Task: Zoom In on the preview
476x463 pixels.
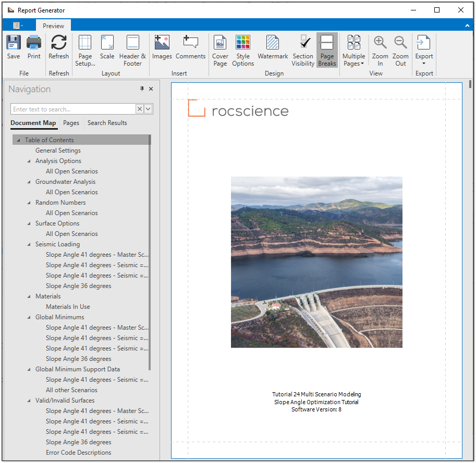Action: click(x=380, y=51)
